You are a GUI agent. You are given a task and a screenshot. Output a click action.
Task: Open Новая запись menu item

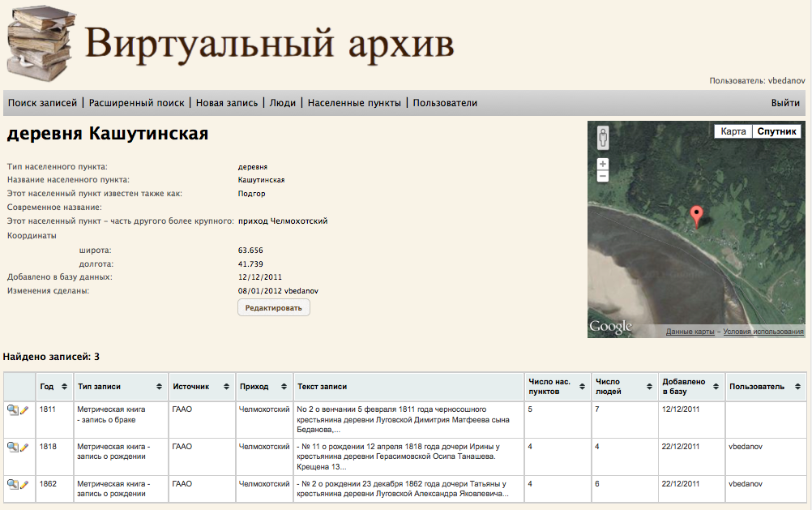[227, 103]
